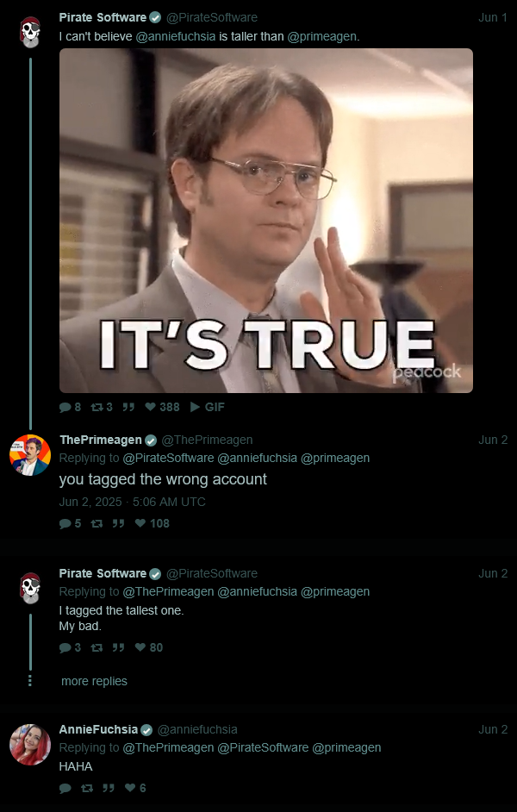Like ThePrimeagen's reply with 108 likes

pos(140,523)
